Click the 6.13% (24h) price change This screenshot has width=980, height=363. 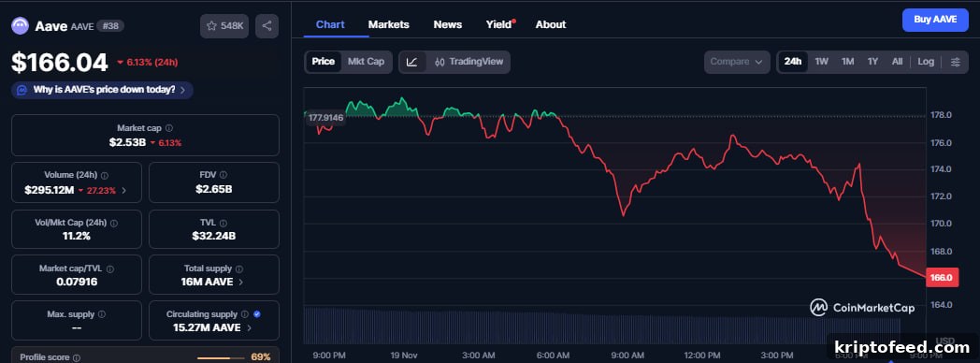[148, 63]
